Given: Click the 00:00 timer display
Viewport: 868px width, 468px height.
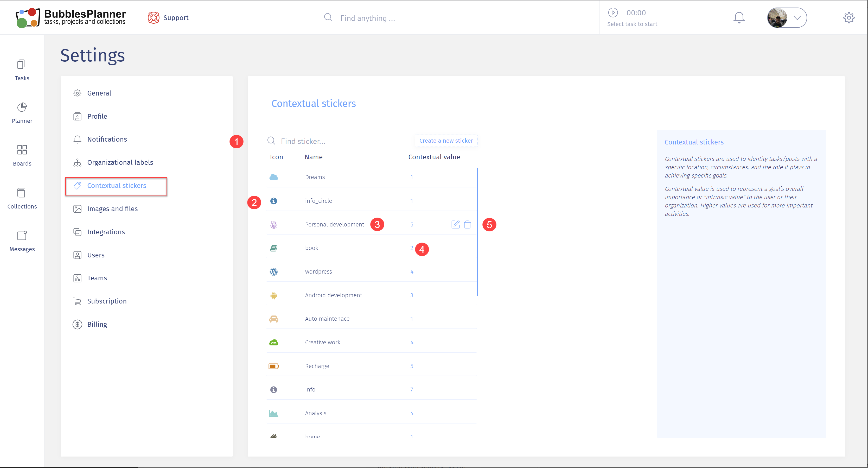Looking at the screenshot, I should coord(636,13).
